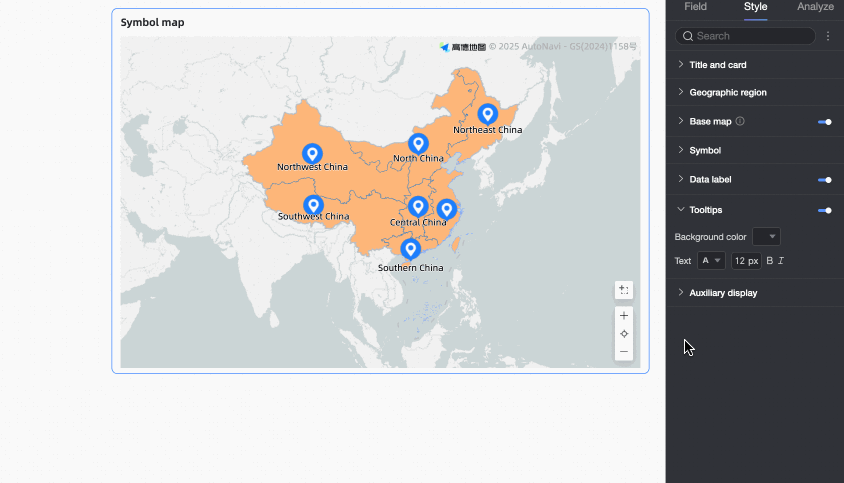844x483 pixels.
Task: Click the Base map info icon
Action: click(740, 121)
